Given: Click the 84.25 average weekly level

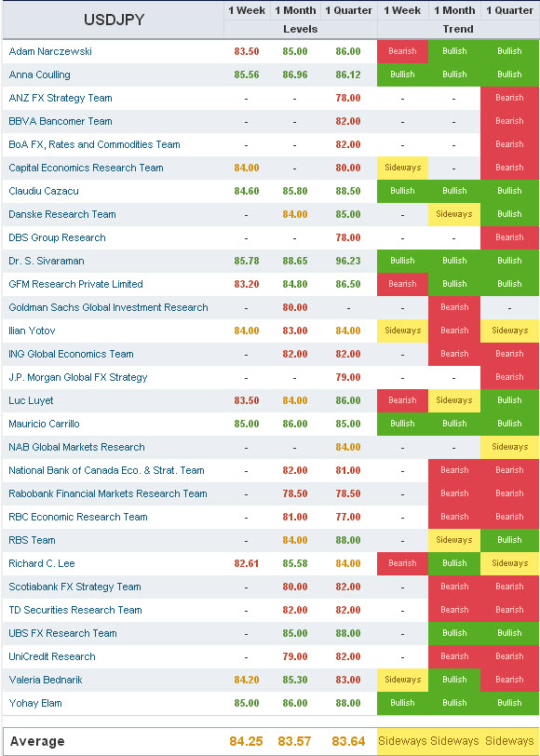Looking at the screenshot, I should (x=247, y=741).
